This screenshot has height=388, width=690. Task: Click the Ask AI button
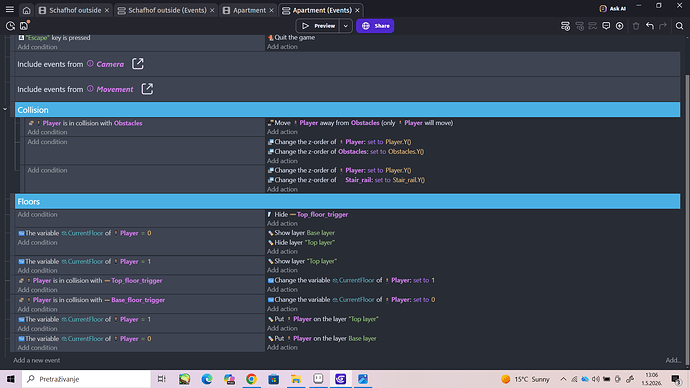tap(613, 8)
